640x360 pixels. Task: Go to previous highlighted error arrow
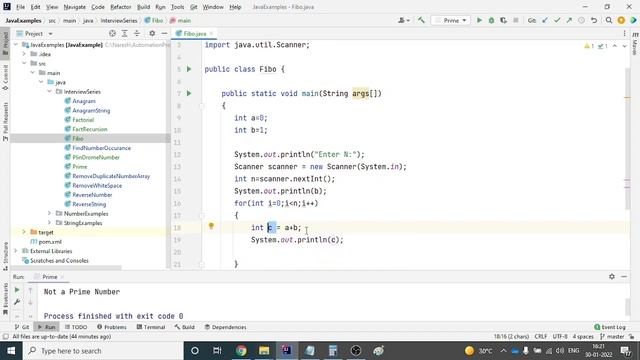coord(615,46)
